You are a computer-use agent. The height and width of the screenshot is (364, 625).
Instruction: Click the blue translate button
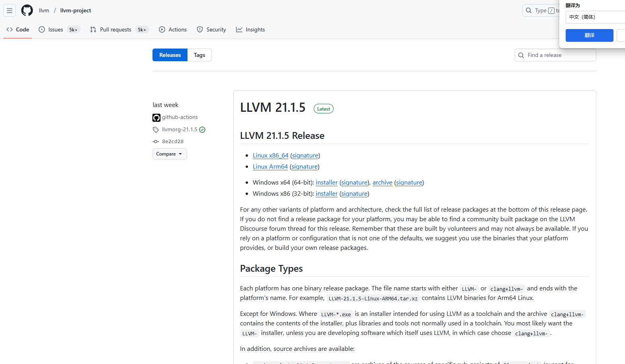tap(590, 35)
